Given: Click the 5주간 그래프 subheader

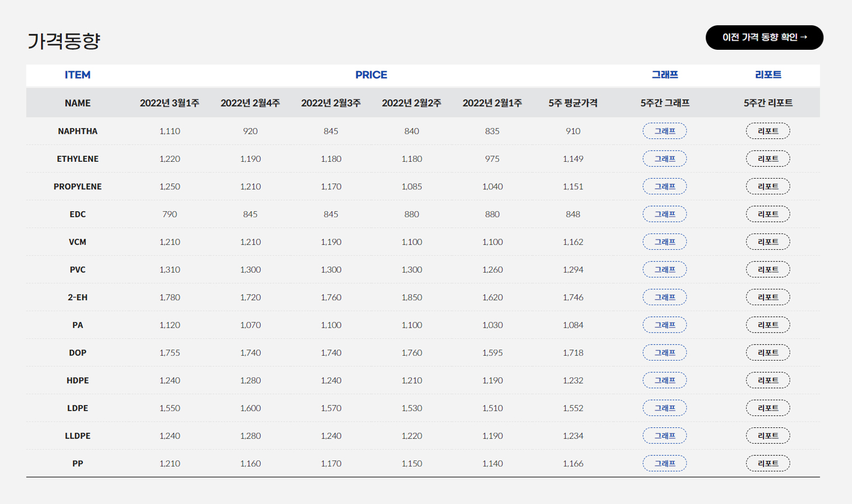Looking at the screenshot, I should [665, 103].
